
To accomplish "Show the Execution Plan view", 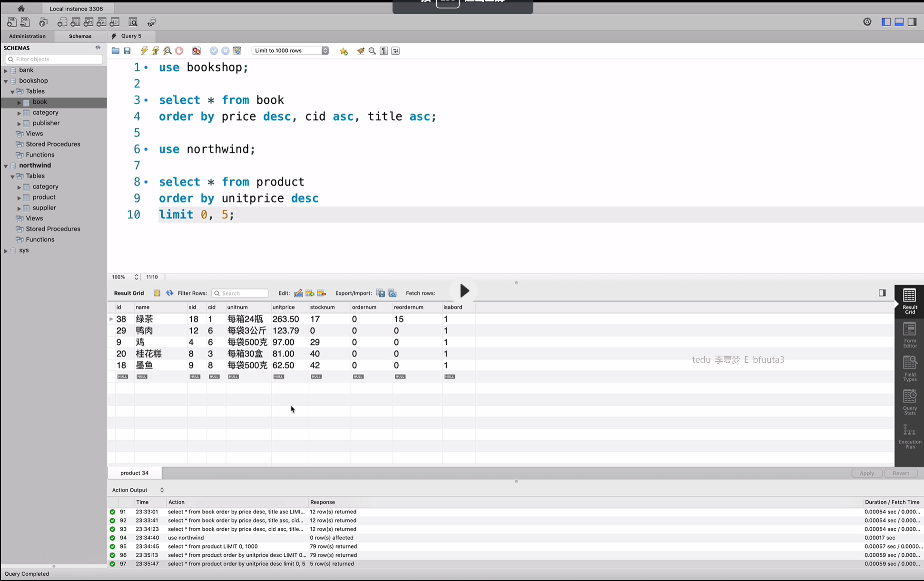I will pyautogui.click(x=910, y=436).
